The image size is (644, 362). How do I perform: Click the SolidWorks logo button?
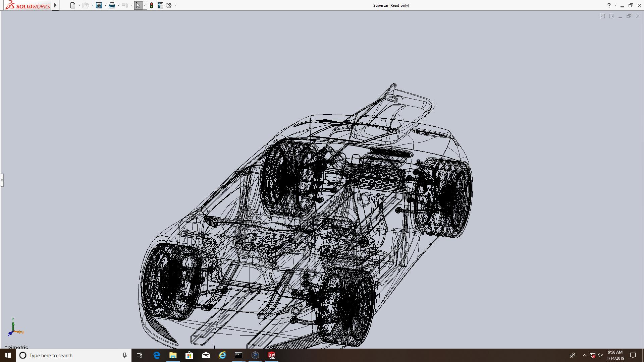coord(28,5)
